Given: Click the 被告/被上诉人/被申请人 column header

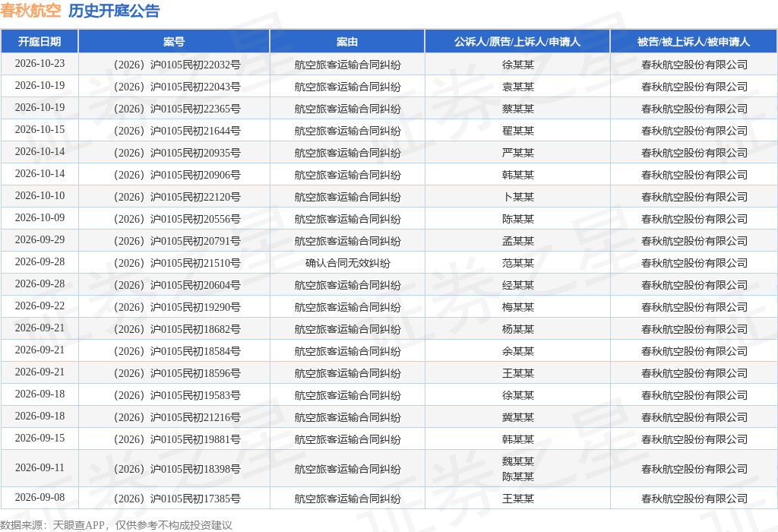Looking at the screenshot, I should coord(694,42).
